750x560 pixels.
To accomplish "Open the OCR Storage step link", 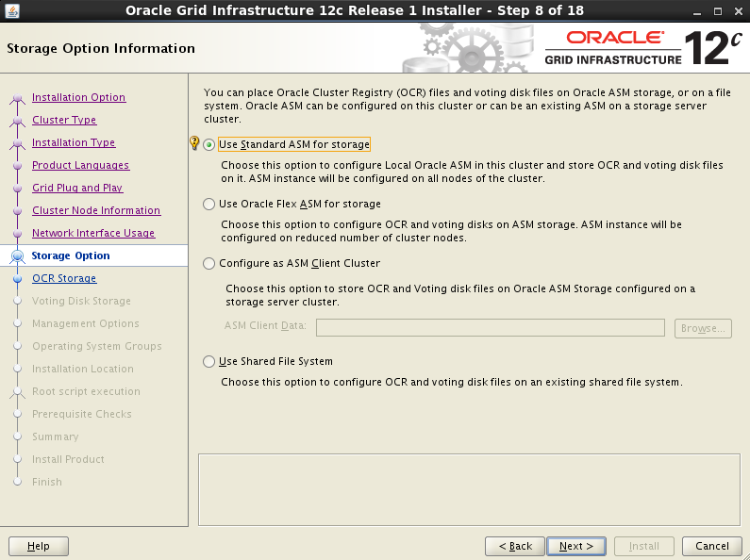I will [x=64, y=278].
